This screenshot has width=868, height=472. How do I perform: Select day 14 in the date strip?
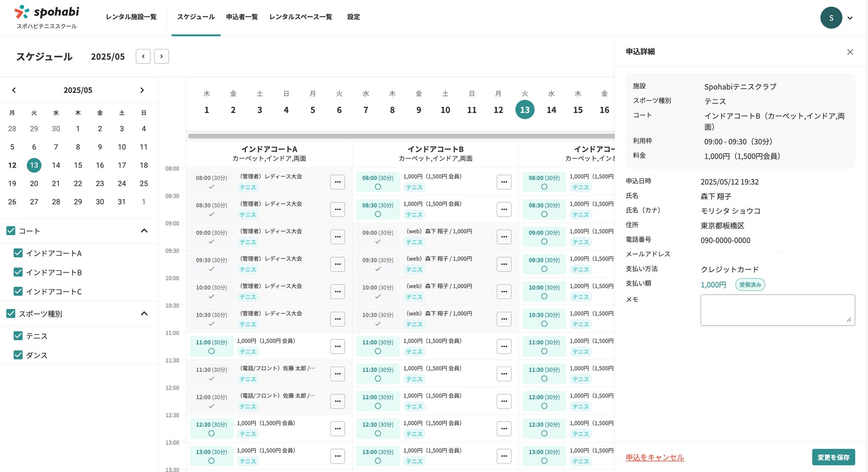[x=551, y=110]
